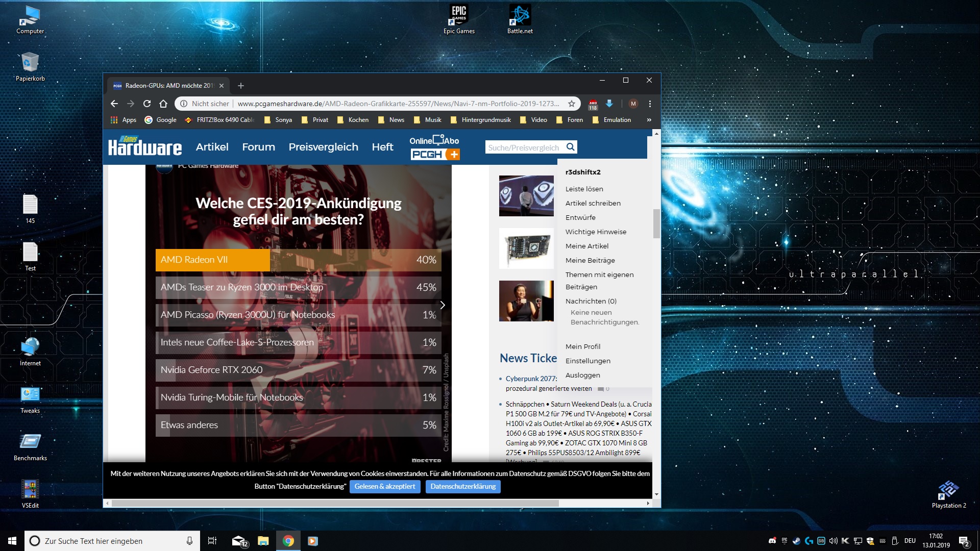Open the CES stage presentation thumbnail
Image resolution: width=980 pixels, height=551 pixels.
526,196
